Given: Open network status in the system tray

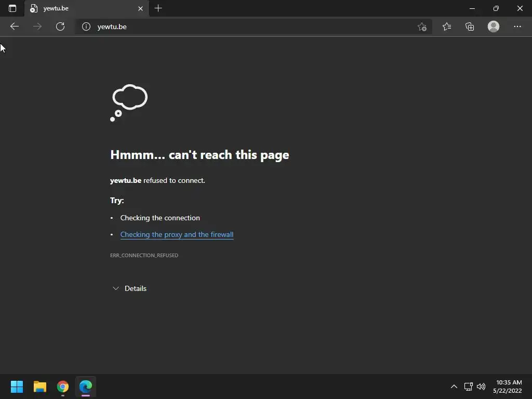Looking at the screenshot, I should click(x=469, y=387).
